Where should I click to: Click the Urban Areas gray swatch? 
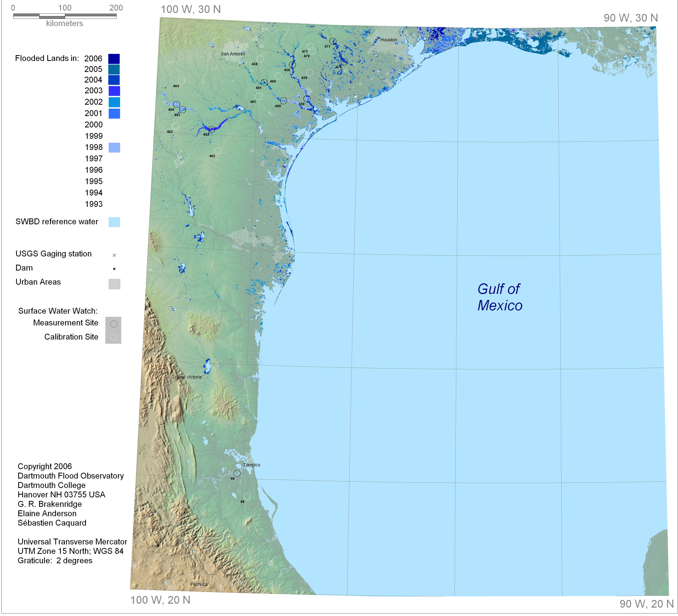tap(114, 284)
